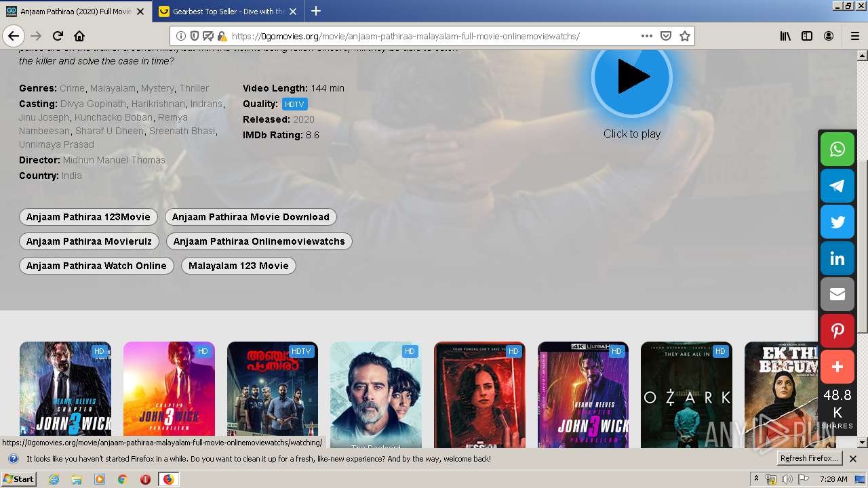Open Firefox hamburger menu
The width and height of the screenshot is (868, 488).
point(854,36)
